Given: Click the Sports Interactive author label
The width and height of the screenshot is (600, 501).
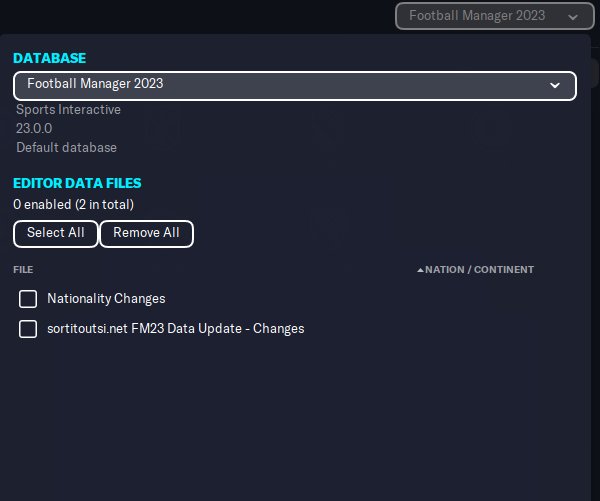Looking at the screenshot, I should coord(68,109).
